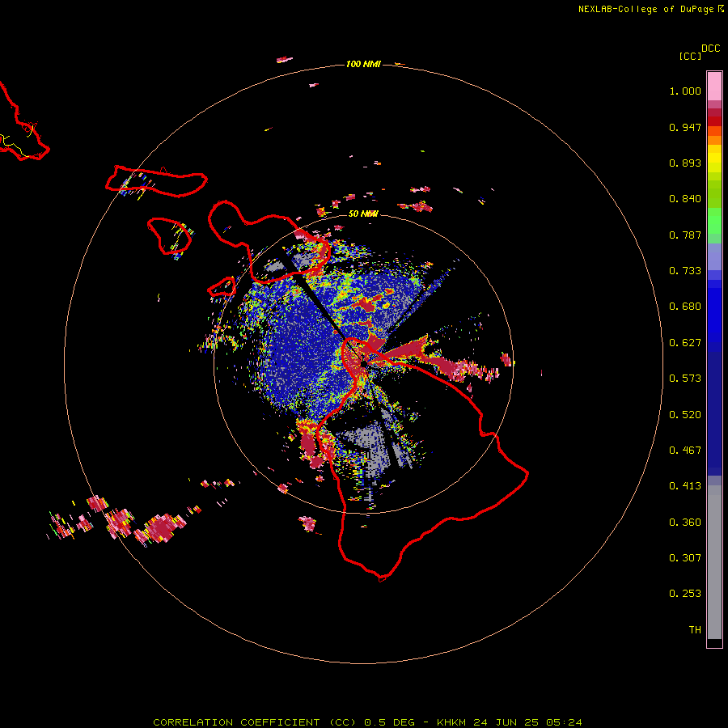Viewport: 728px width, 728px height.
Task: Click the 0.733 colorbar value
Action: (x=685, y=271)
